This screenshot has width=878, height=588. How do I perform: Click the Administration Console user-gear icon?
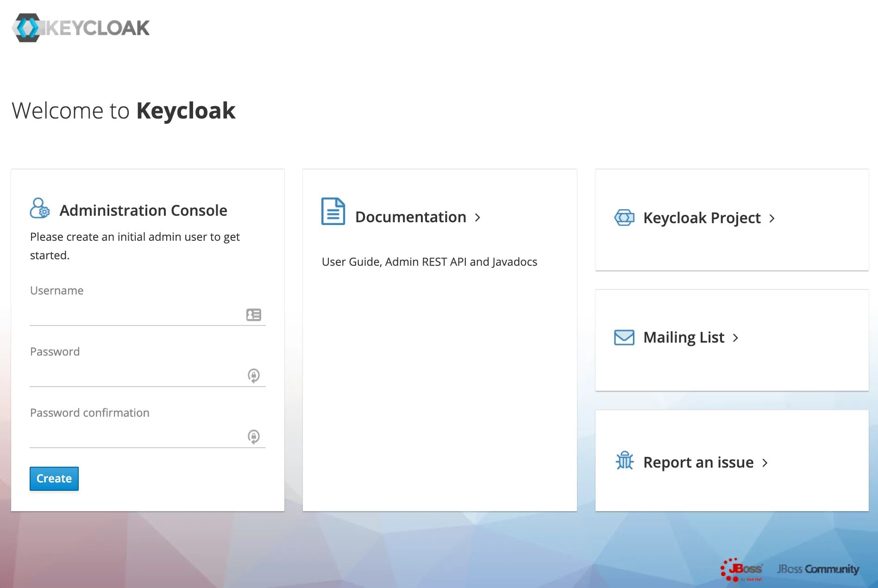[x=39, y=208]
